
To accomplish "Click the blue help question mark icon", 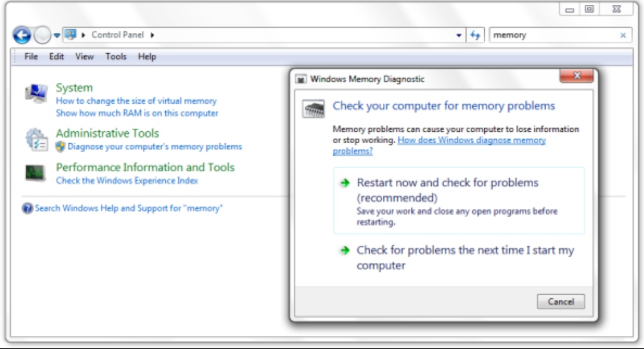I will [x=27, y=208].
